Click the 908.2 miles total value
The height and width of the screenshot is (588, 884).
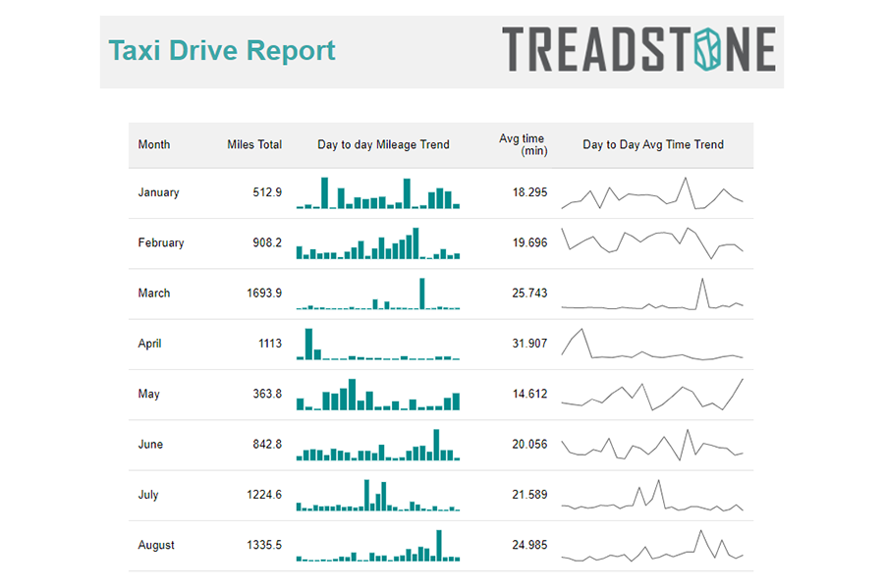[267, 242]
